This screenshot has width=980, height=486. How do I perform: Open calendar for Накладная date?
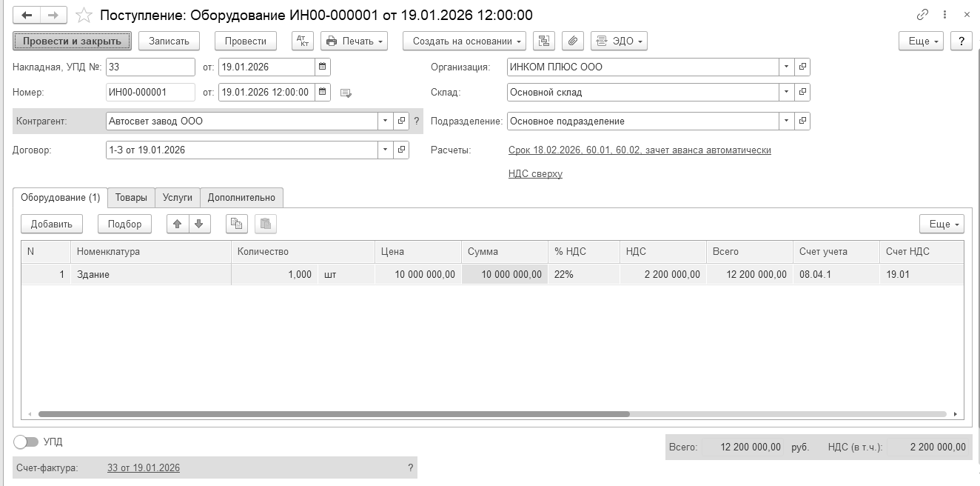pyautogui.click(x=322, y=67)
